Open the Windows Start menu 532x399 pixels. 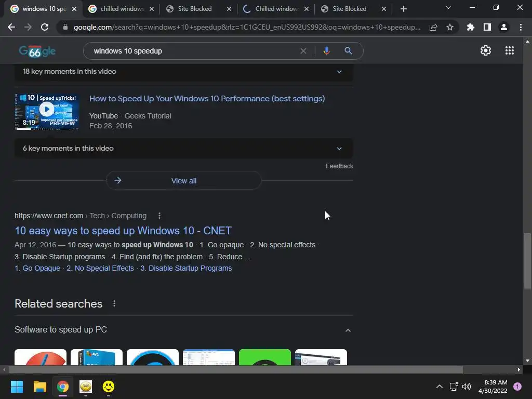[17, 387]
